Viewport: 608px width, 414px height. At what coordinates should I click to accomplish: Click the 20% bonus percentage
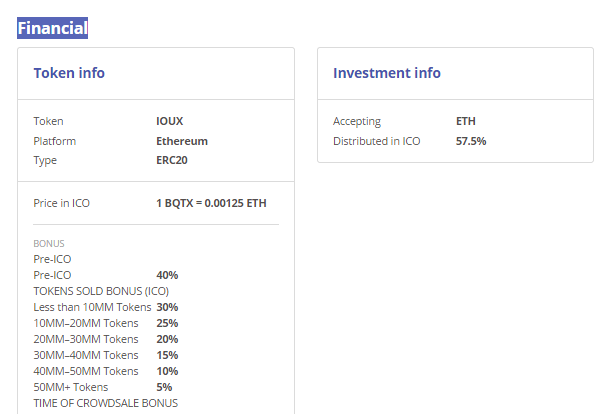pyautogui.click(x=167, y=339)
